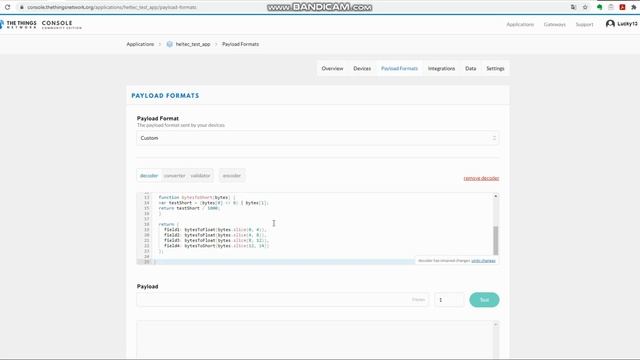Click inside the decoder code editor
Image resolution: width=640 pixels, height=360 pixels.
318,229
